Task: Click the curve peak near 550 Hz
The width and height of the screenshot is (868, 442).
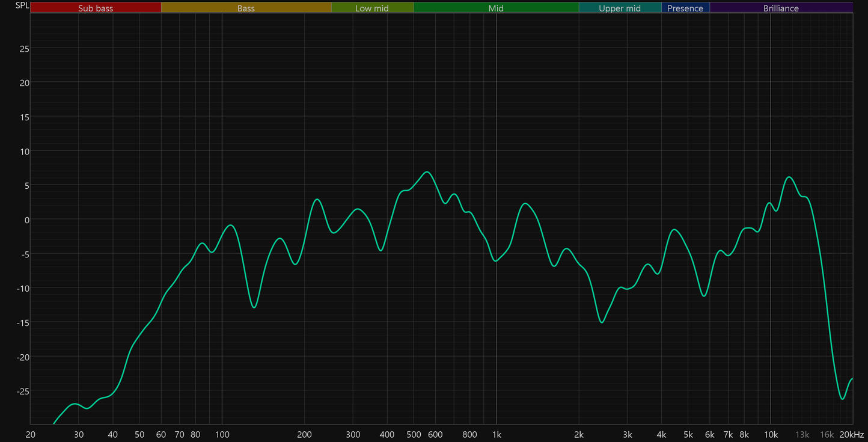Action: click(x=427, y=172)
